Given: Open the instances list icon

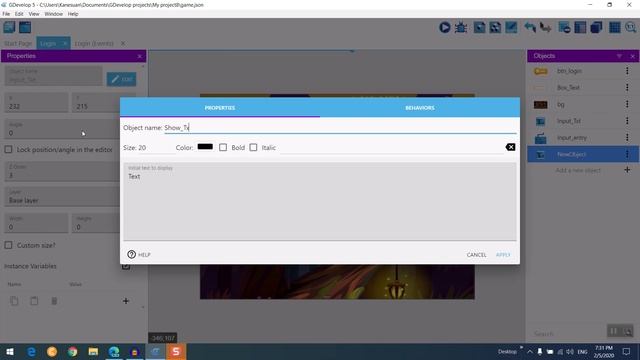Looking at the screenshot, I should click(564, 27).
